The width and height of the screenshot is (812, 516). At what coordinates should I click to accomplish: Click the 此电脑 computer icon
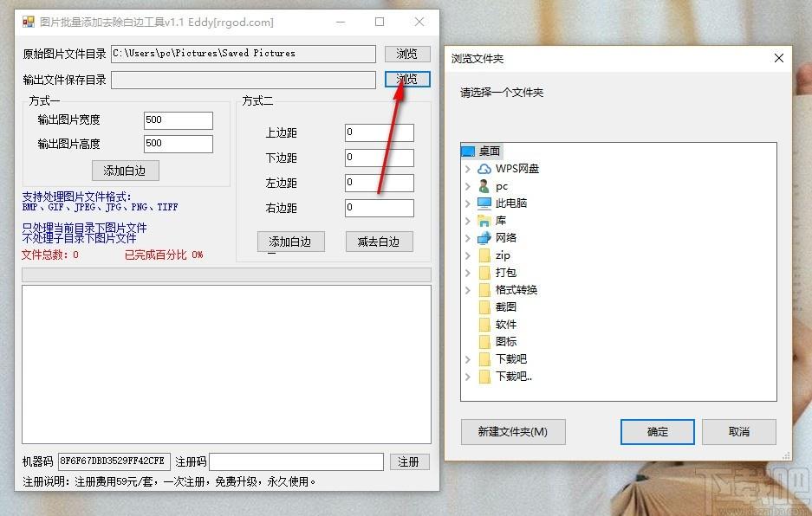(484, 203)
